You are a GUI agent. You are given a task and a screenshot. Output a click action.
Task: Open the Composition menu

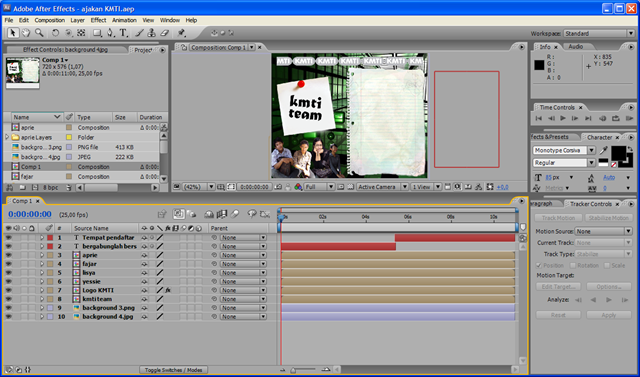pos(49,20)
